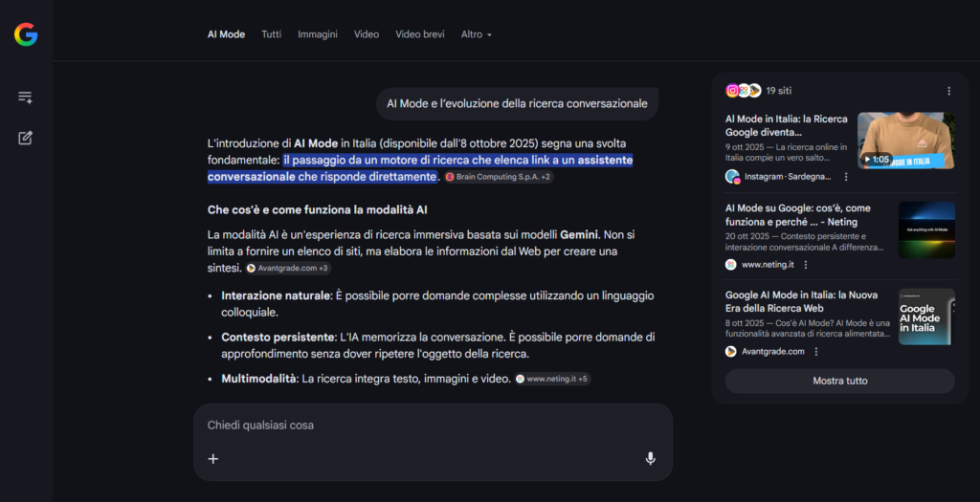Screen dimensions: 980x502
Task: Click the user query bubble about ricerca conversazionale
Action: coord(517,103)
